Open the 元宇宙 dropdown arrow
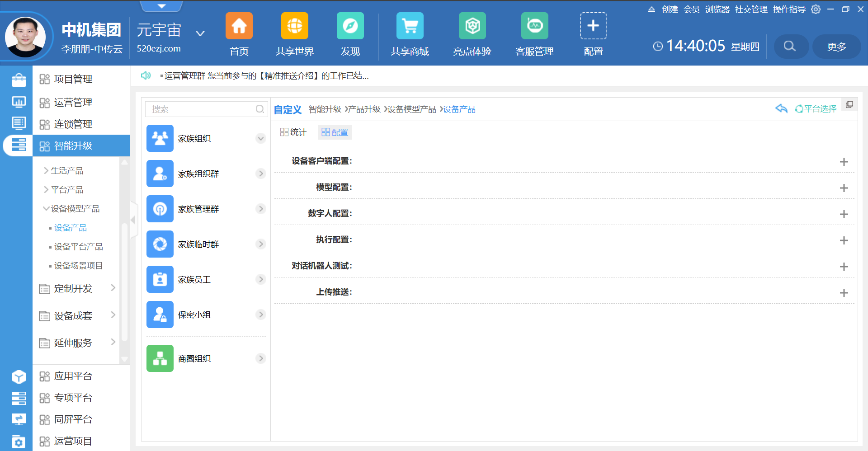868x451 pixels. [x=200, y=33]
